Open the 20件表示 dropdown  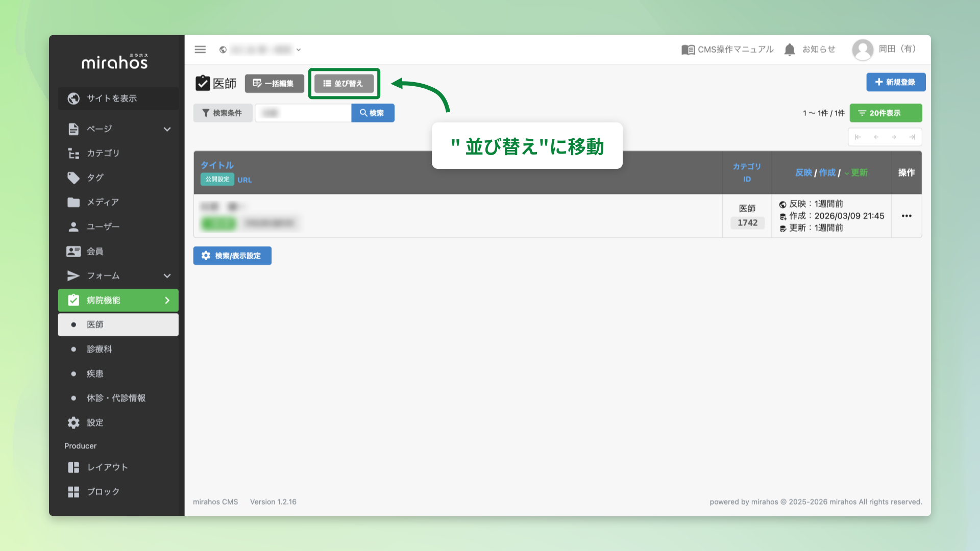[886, 113]
